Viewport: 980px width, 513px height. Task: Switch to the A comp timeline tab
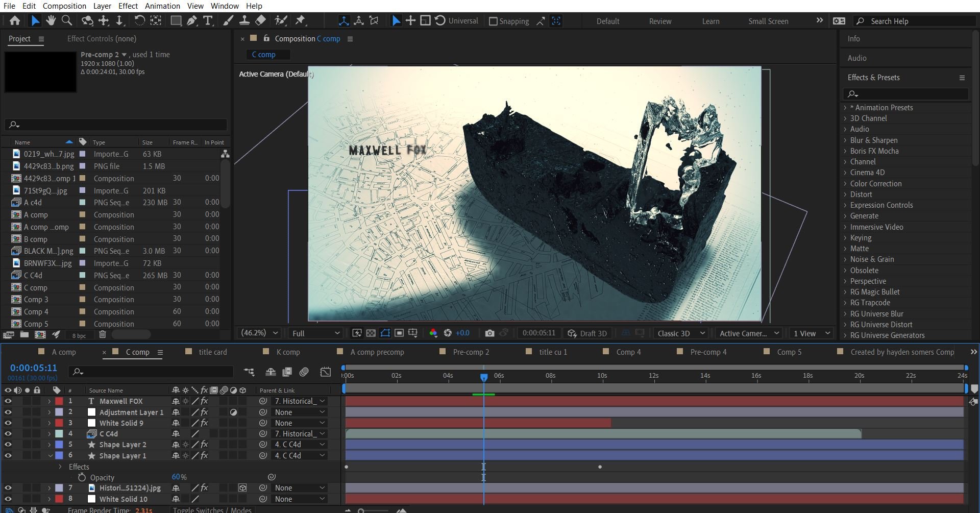pyautogui.click(x=64, y=352)
